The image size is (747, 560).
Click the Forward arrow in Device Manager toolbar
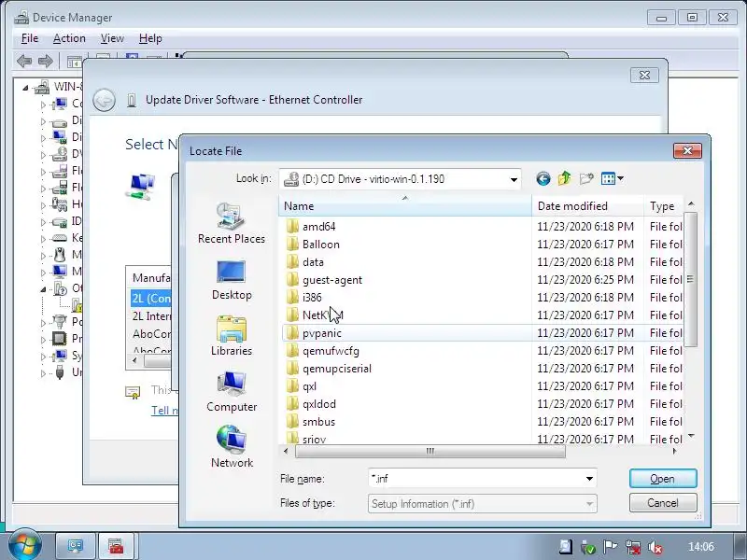45,61
